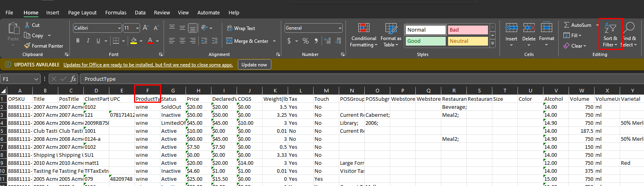Apply the Neutral cell style
The image size is (644, 186).
[468, 41]
